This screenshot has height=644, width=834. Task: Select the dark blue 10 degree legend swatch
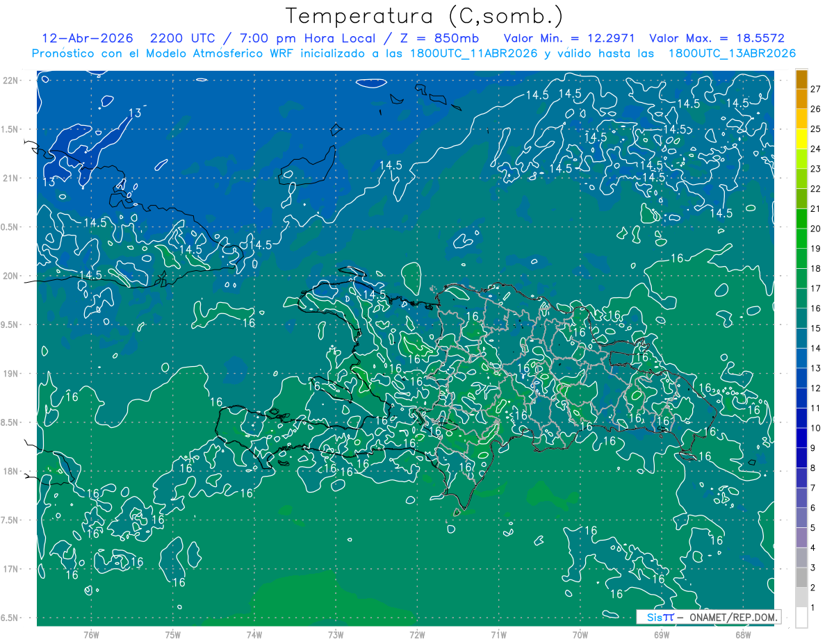tap(801, 418)
